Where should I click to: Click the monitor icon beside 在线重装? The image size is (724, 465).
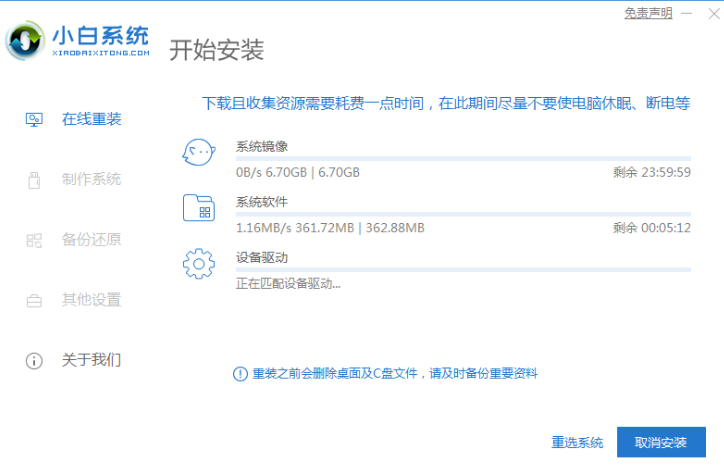coord(34,120)
